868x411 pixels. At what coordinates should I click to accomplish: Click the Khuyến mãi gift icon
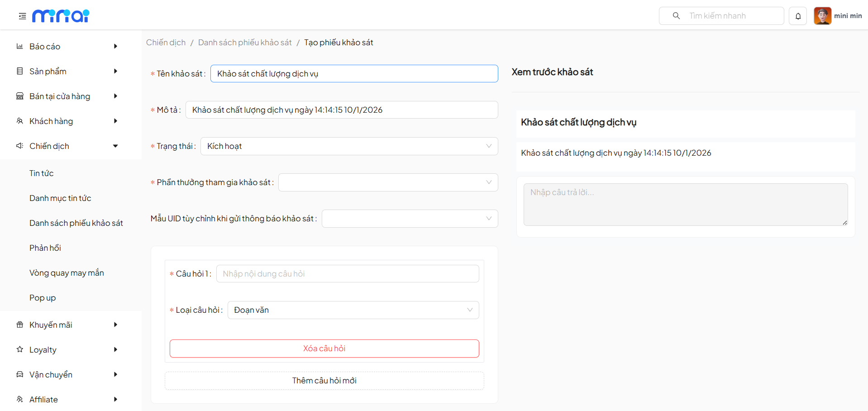pyautogui.click(x=19, y=325)
